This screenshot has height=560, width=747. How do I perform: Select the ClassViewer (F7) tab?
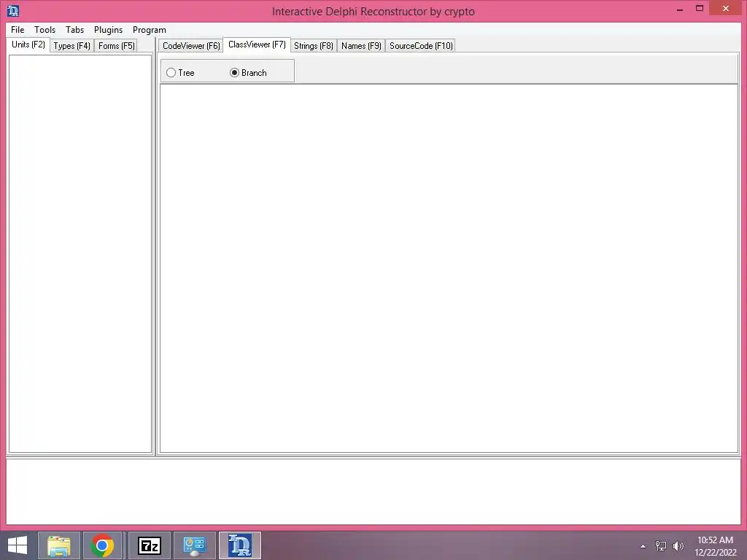pyautogui.click(x=257, y=44)
